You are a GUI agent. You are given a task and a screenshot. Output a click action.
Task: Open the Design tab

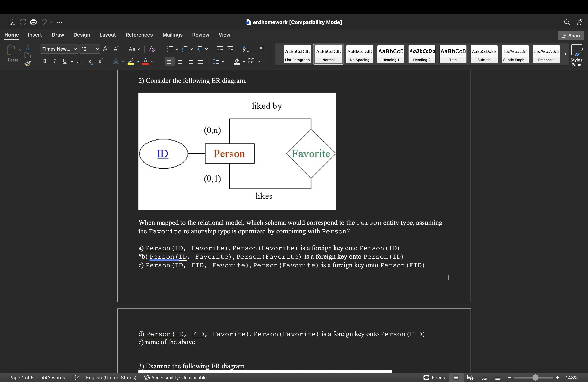(x=82, y=35)
